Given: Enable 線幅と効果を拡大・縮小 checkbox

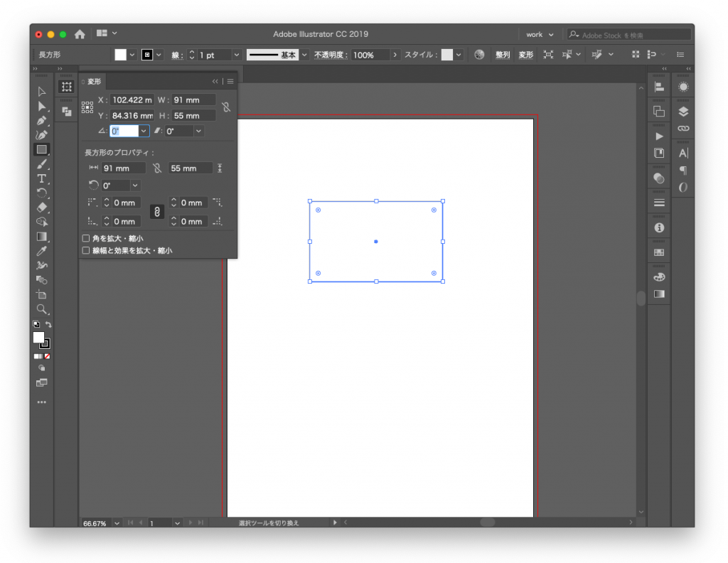Looking at the screenshot, I should (86, 251).
